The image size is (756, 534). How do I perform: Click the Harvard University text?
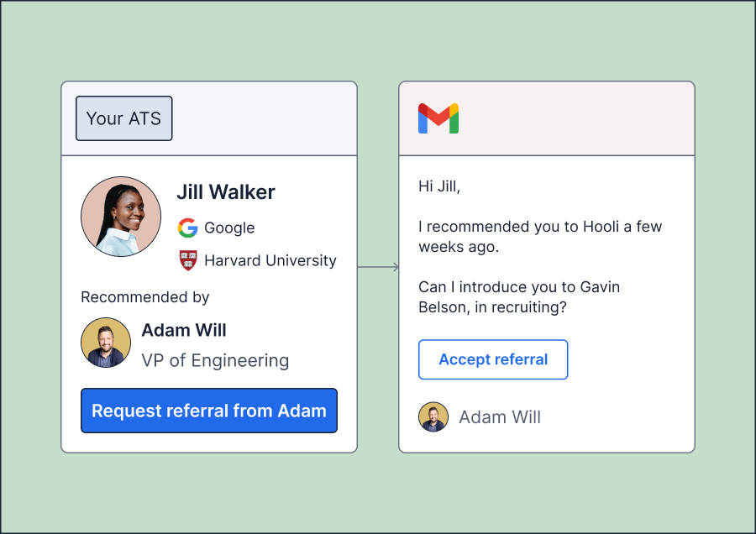[x=270, y=260]
